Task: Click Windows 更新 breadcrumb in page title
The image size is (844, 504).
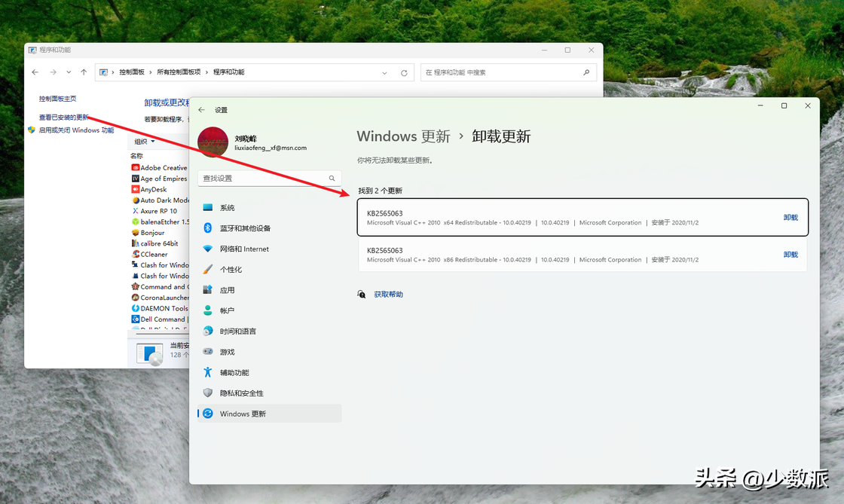Action: (x=403, y=136)
